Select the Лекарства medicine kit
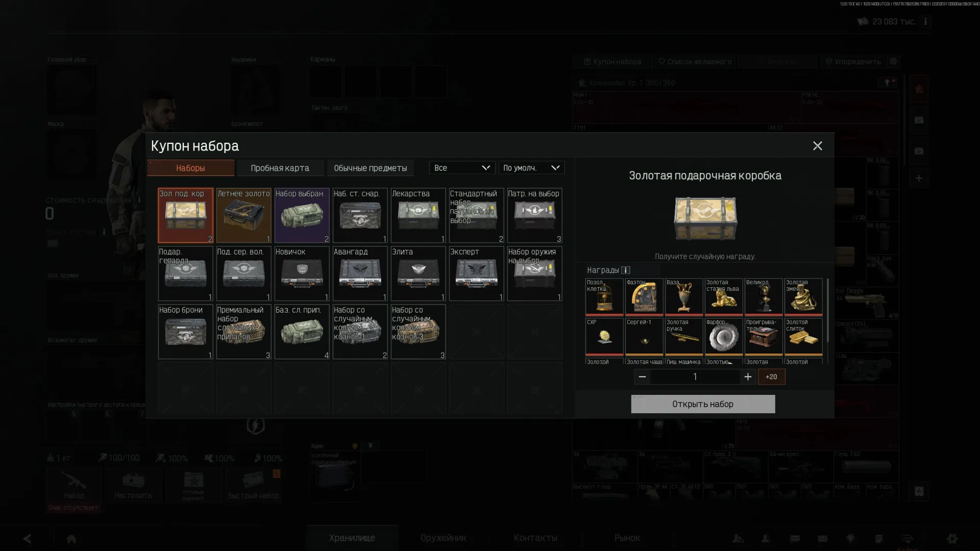The image size is (980, 551). tap(418, 215)
